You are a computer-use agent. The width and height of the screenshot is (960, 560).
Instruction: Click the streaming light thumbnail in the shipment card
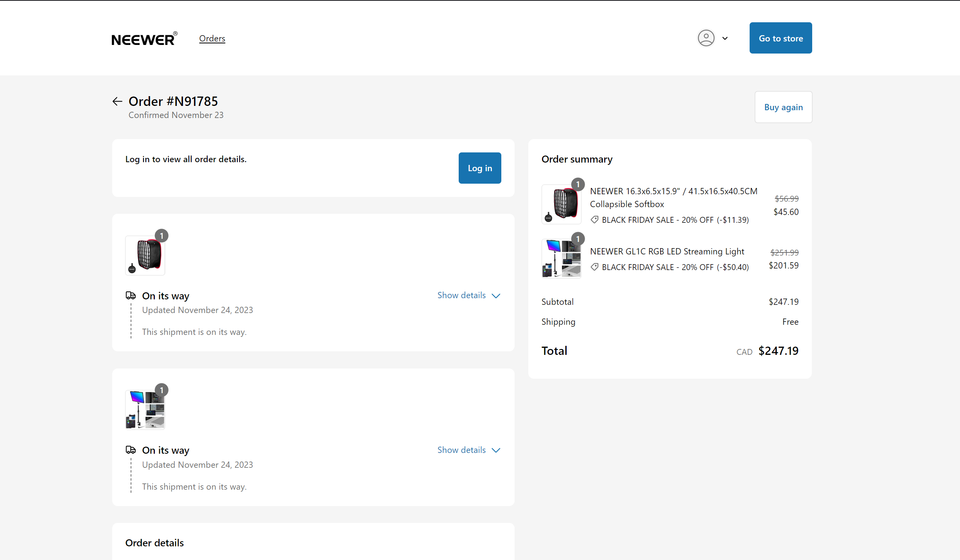145,410
